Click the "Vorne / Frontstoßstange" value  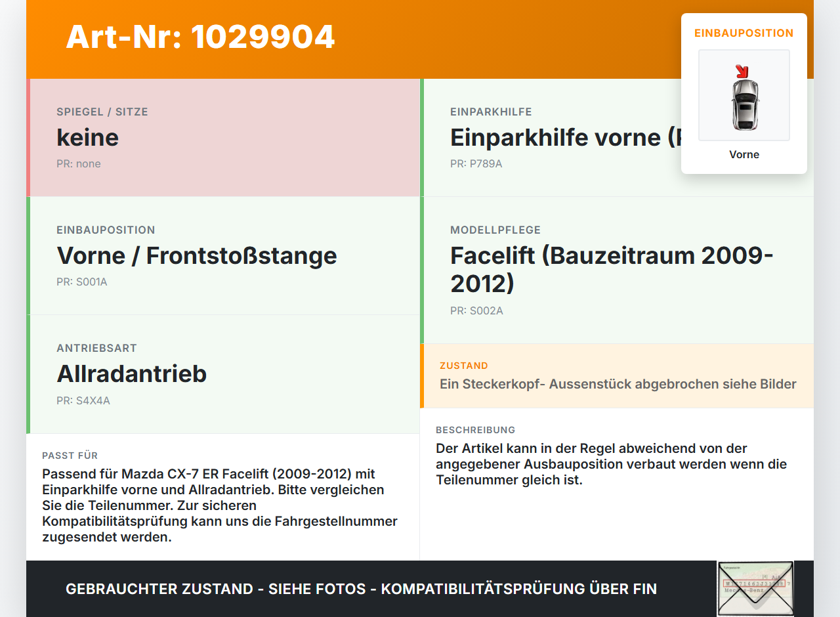[197, 255]
